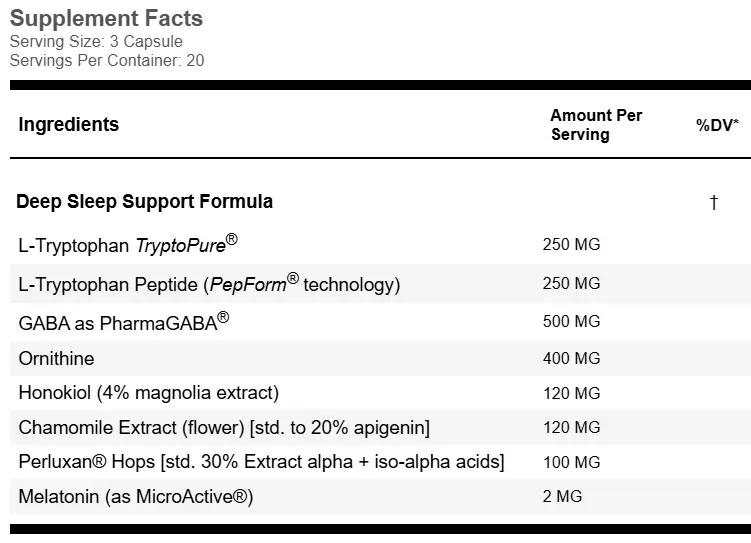Select the L-Tryptophan TryptoPure ingredient row

click(x=128, y=245)
